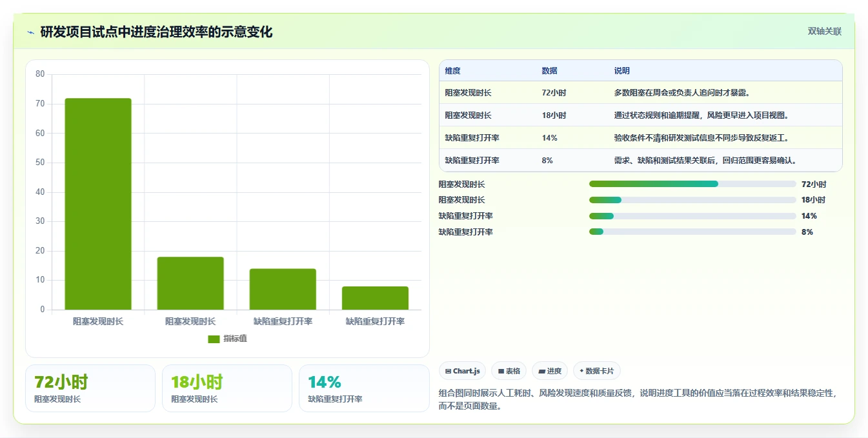The width and height of the screenshot is (868, 438).
Task: Click the Chart.js chip
Action: [x=463, y=371]
